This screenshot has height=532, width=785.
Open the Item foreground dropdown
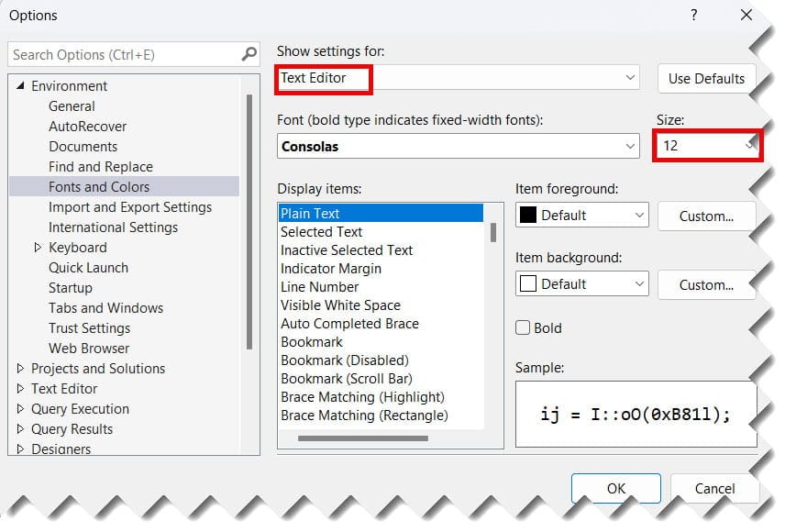click(638, 215)
